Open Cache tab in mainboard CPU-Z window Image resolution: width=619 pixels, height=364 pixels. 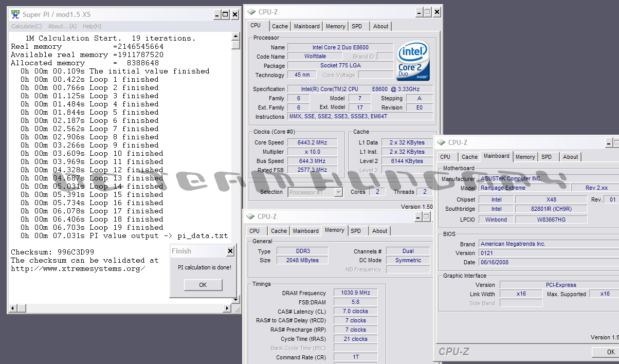(x=469, y=157)
